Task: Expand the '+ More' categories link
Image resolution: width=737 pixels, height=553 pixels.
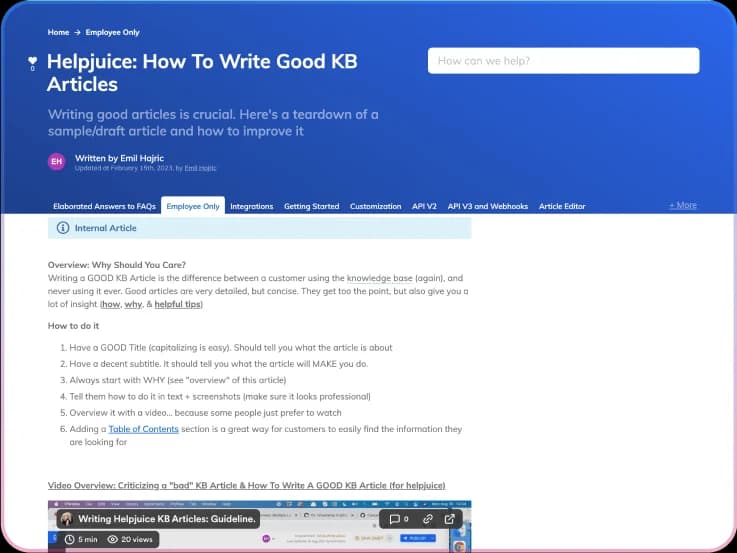Action: [x=683, y=205]
